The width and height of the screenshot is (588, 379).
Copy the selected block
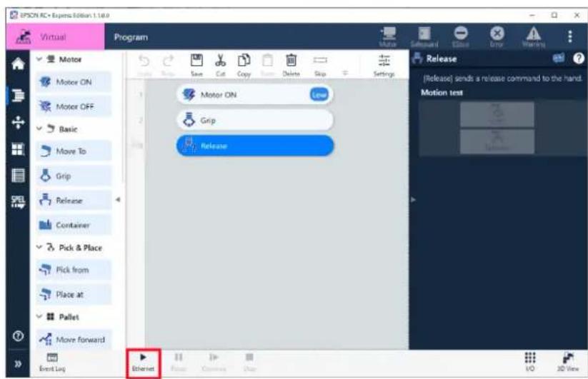click(244, 65)
